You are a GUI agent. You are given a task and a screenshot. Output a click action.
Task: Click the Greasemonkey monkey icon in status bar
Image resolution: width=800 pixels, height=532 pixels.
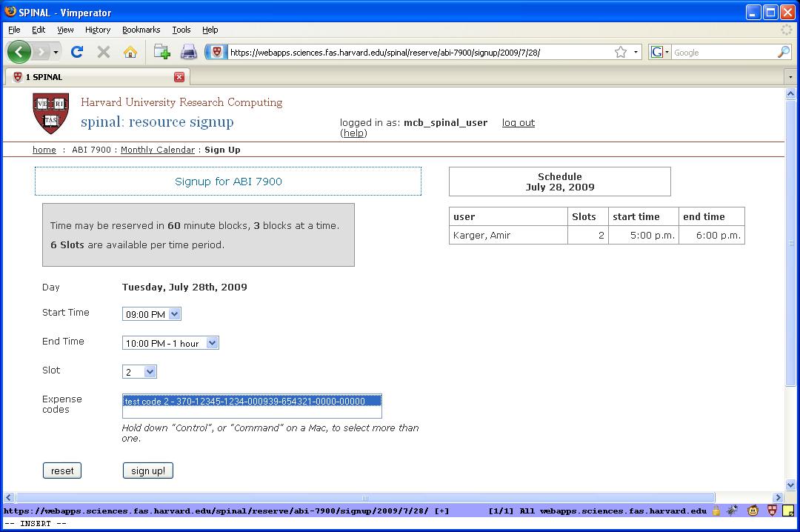pyautogui.click(x=753, y=511)
